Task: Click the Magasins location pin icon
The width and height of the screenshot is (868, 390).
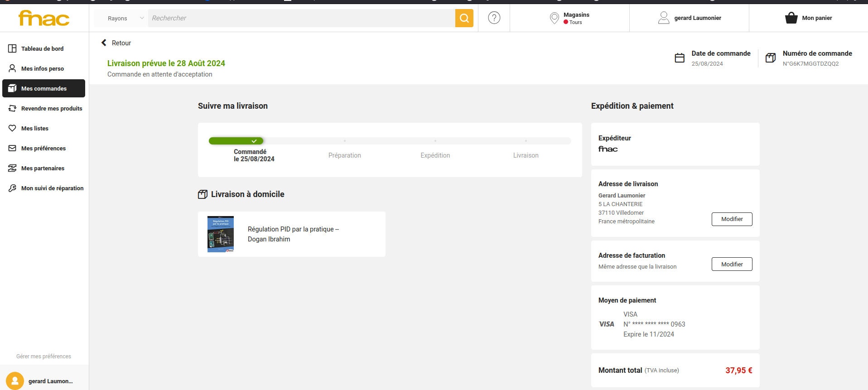Action: (554, 18)
